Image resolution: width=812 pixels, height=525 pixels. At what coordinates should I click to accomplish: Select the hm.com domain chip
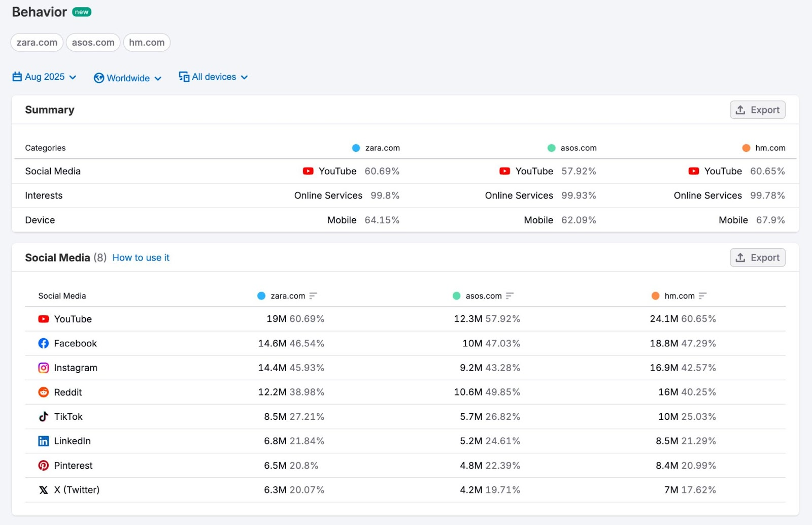click(x=147, y=42)
